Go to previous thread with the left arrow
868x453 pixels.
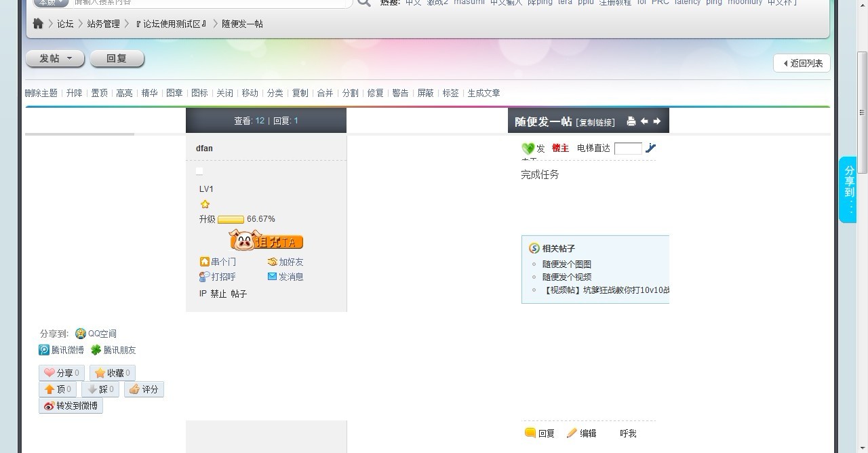pos(644,121)
